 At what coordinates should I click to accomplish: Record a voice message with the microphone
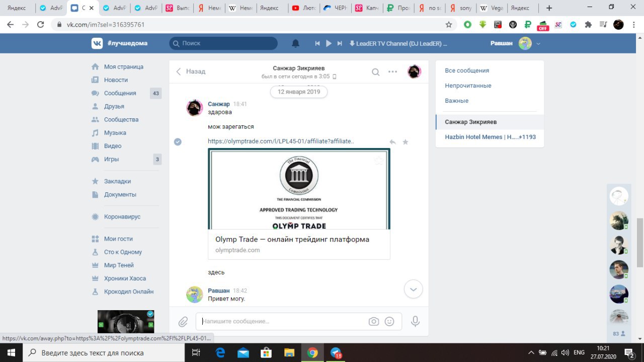click(415, 321)
